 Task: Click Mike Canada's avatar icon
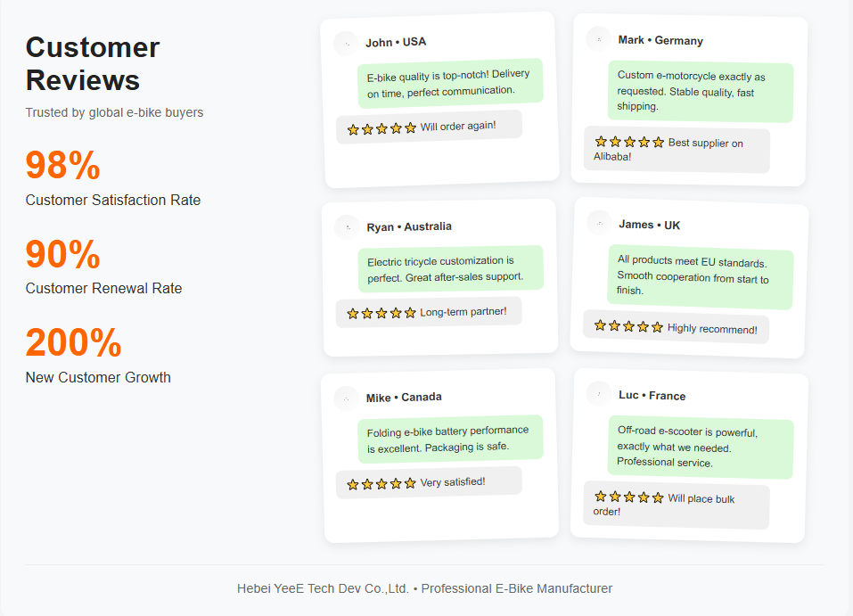tap(347, 398)
